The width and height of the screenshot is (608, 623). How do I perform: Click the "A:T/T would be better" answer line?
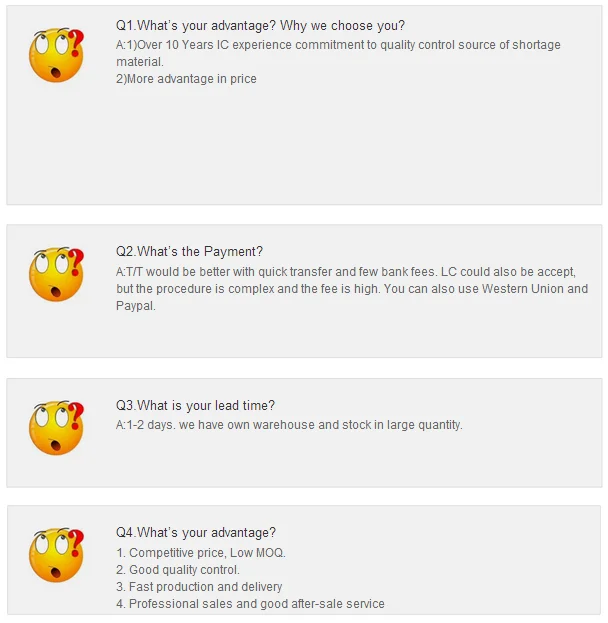pos(345,272)
